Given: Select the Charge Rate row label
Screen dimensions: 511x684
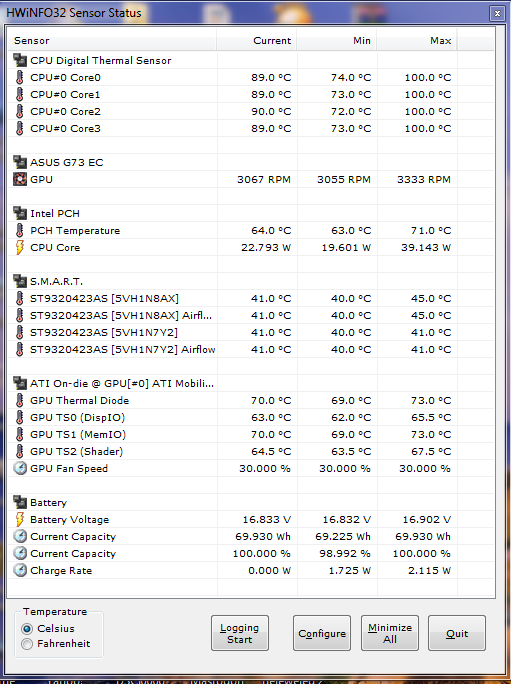Looking at the screenshot, I should 61,571.
